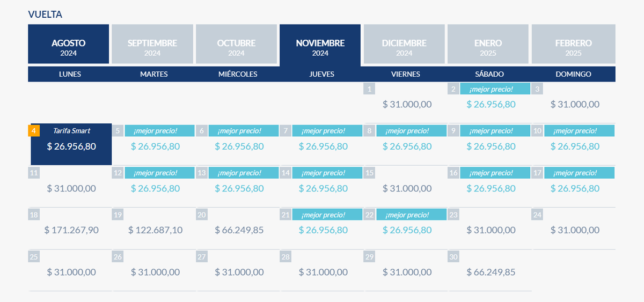Pick the $122.687,10 fare on day 19
The width and height of the screenshot is (644, 302).
(x=156, y=230)
